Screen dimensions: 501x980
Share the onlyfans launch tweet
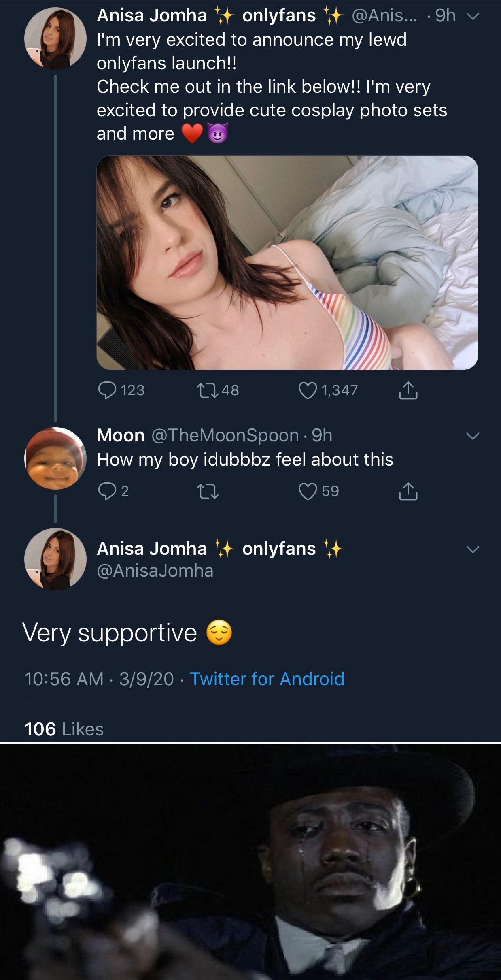tap(408, 391)
